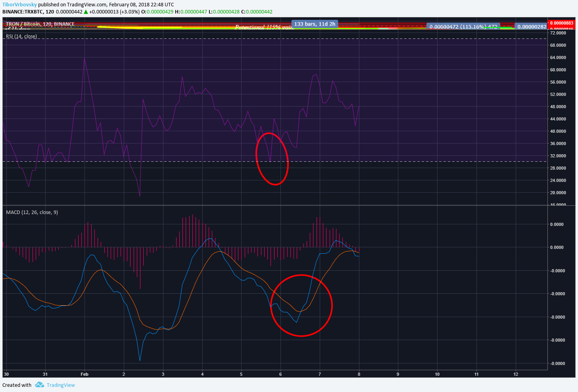Click date label 10 on time axis

(x=437, y=374)
